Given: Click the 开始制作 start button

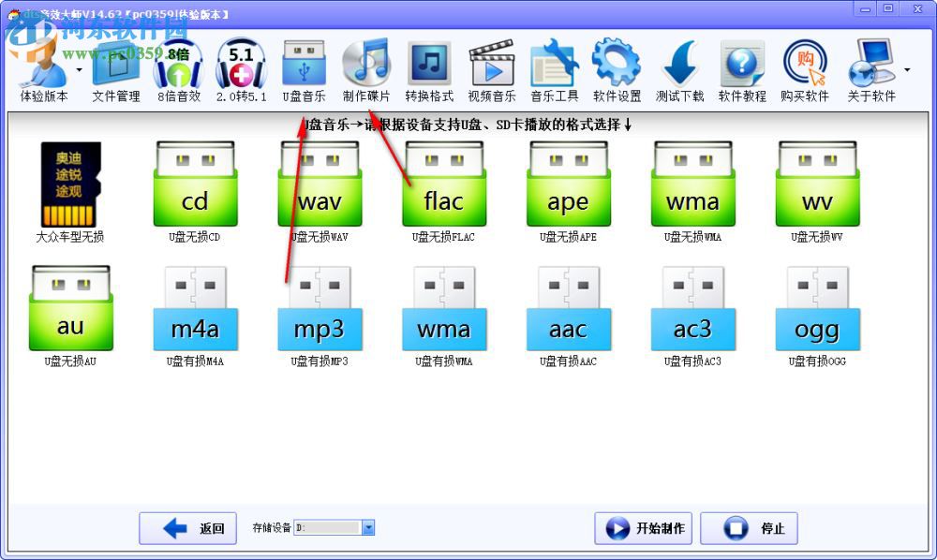Looking at the screenshot, I should click(643, 527).
